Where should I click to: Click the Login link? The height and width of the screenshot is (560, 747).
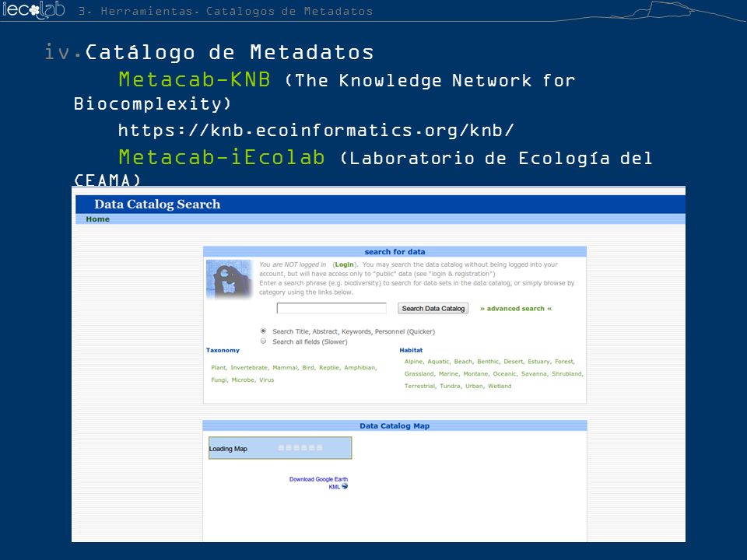click(x=344, y=264)
